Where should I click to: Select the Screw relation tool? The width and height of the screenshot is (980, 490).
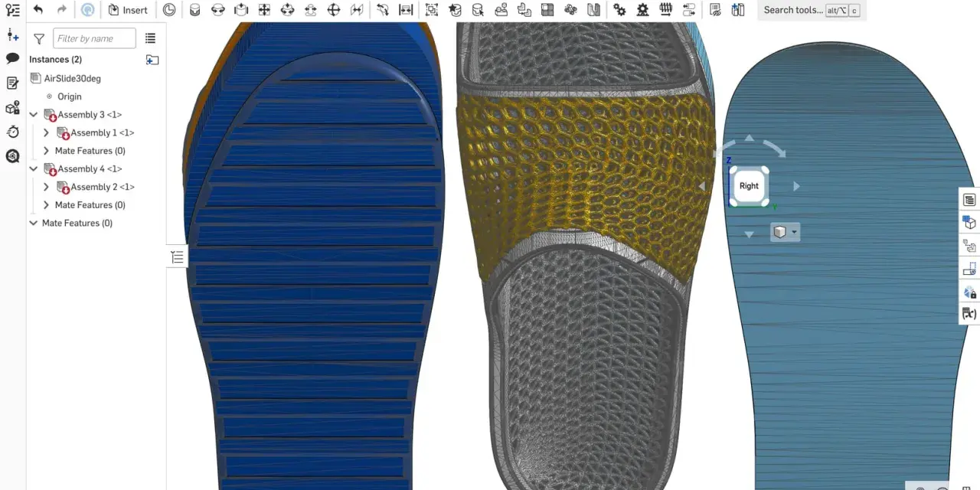tap(665, 10)
